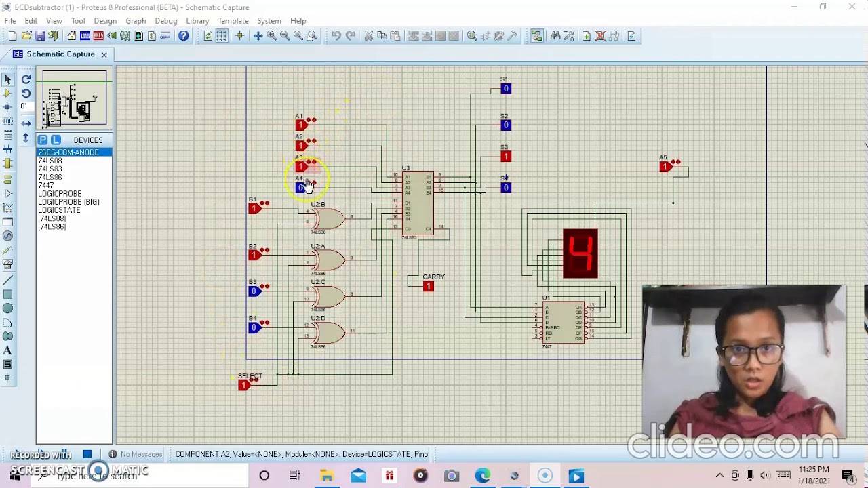This screenshot has height=488, width=868.
Task: Open the PCB Layout (ARES) icon
Action: [x=98, y=36]
